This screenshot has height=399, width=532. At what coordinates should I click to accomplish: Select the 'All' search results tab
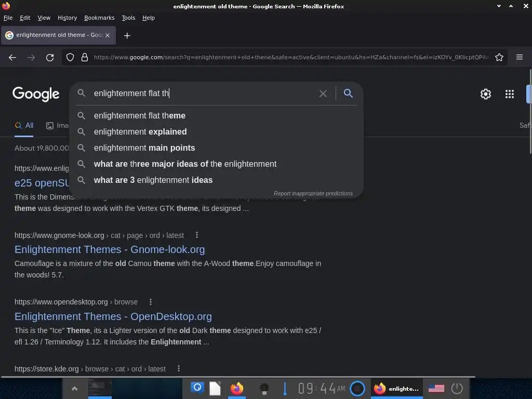click(x=24, y=126)
